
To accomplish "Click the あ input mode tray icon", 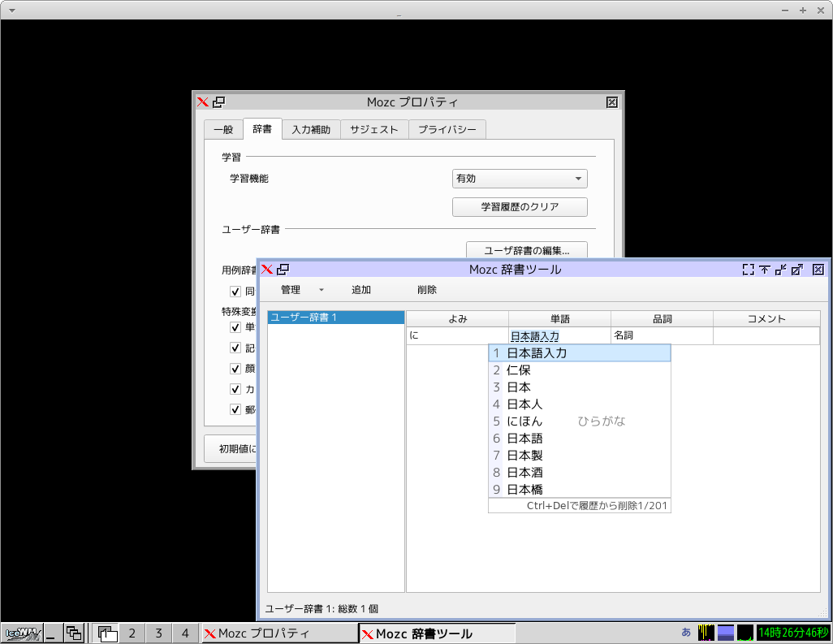I will pyautogui.click(x=686, y=633).
